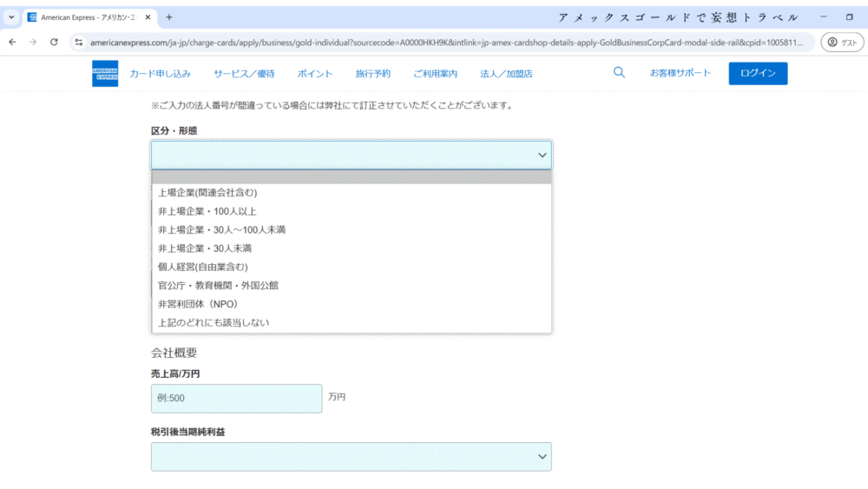The width and height of the screenshot is (868, 489).
Task: Select 非上場企業・100人以上 option
Action: coord(352,212)
